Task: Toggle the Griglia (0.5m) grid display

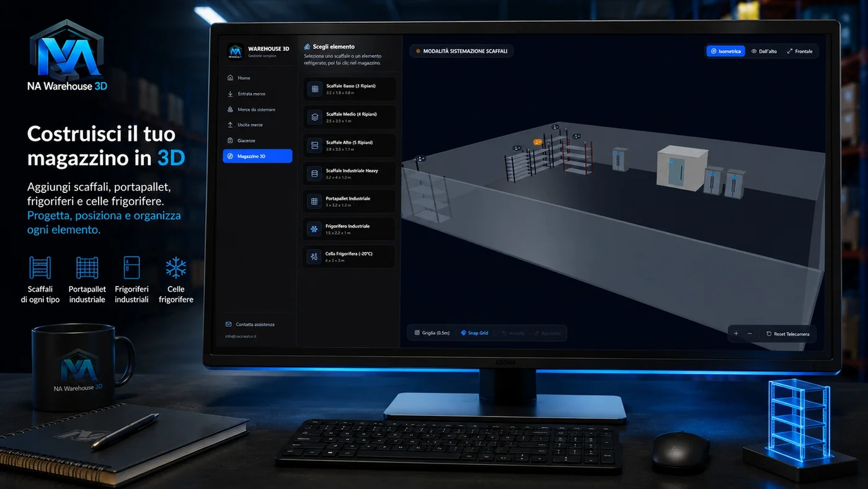Action: 432,333
